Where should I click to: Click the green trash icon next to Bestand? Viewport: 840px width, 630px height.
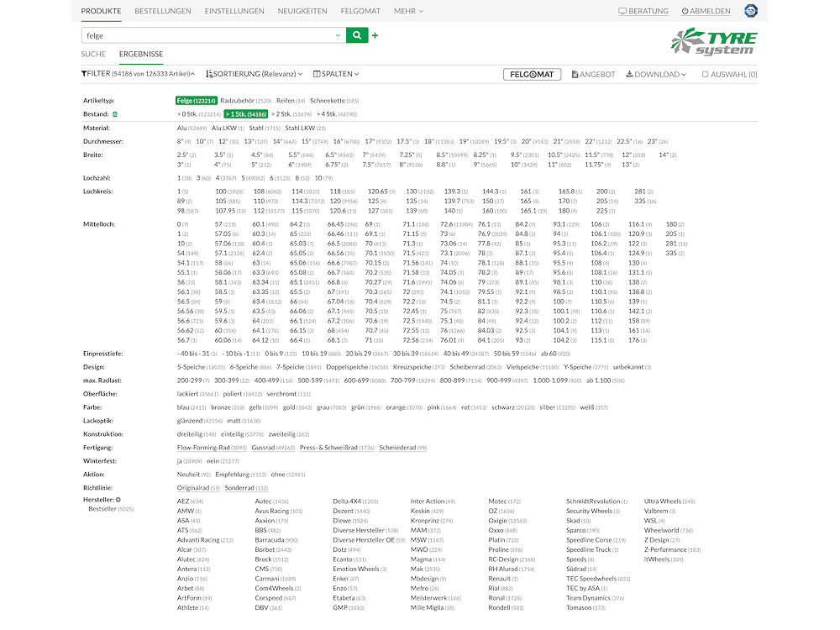pyautogui.click(x=114, y=114)
